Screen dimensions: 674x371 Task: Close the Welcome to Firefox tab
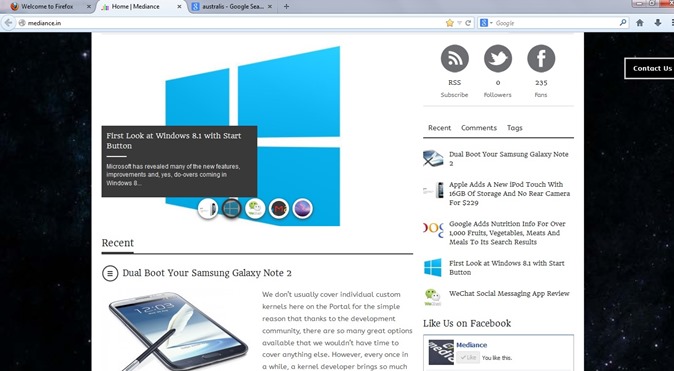89,6
